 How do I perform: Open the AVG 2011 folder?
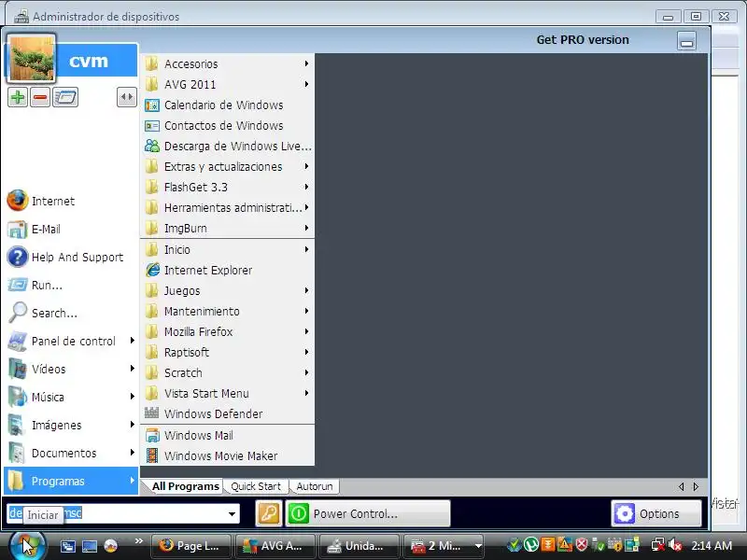pyautogui.click(x=227, y=84)
